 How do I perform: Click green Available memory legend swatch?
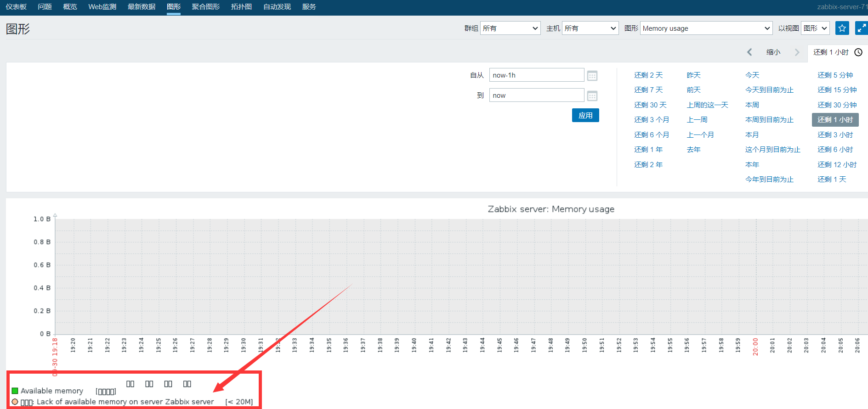(x=15, y=391)
